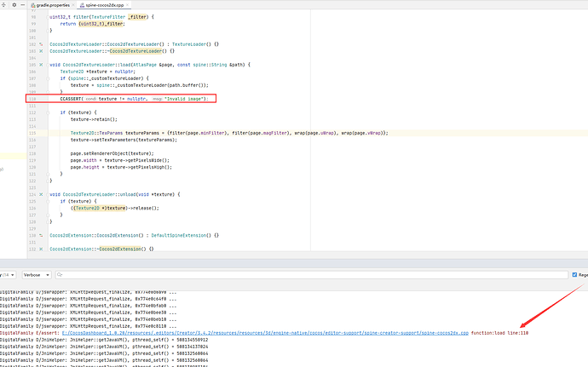588x367 pixels.
Task: Hide the project panel with the minus icon
Action: click(x=22, y=5)
